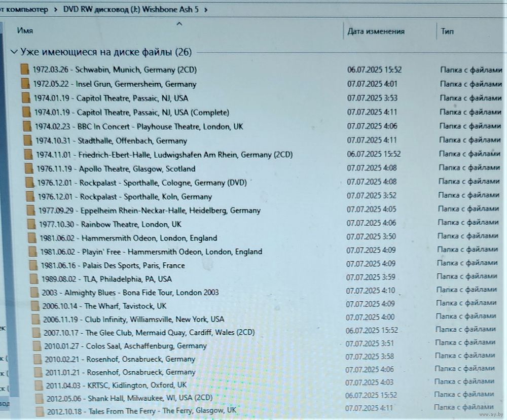Select folder icon of 2010.01.27 Colos Saal

37,346
